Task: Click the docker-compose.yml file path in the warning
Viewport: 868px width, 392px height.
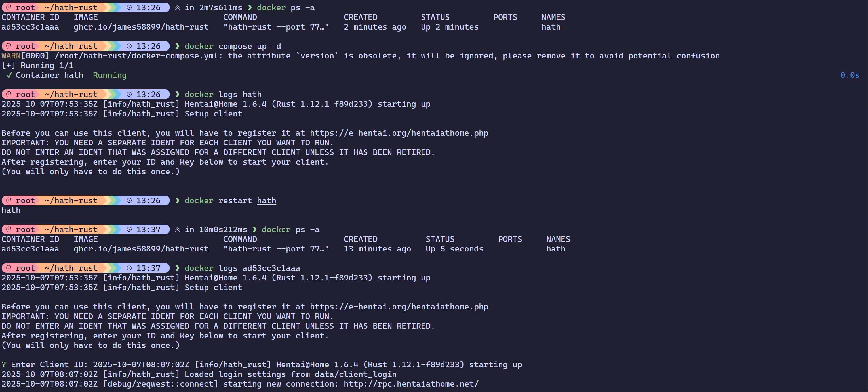Action: [137, 56]
